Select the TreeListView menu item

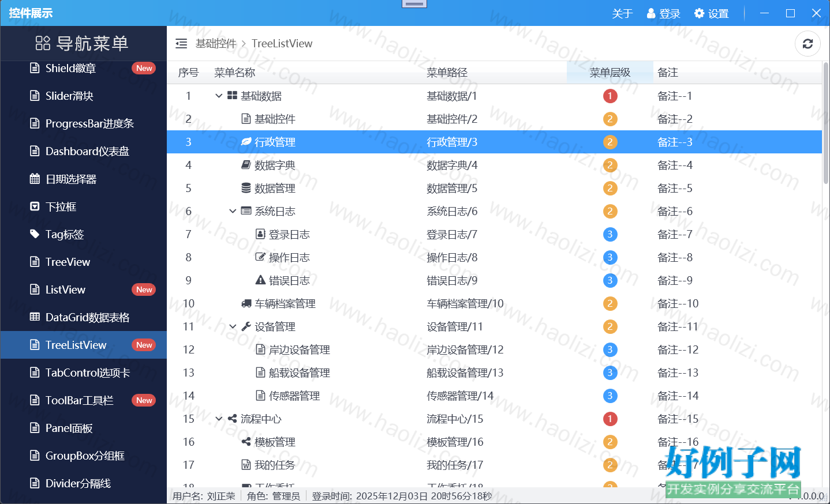tap(84, 345)
